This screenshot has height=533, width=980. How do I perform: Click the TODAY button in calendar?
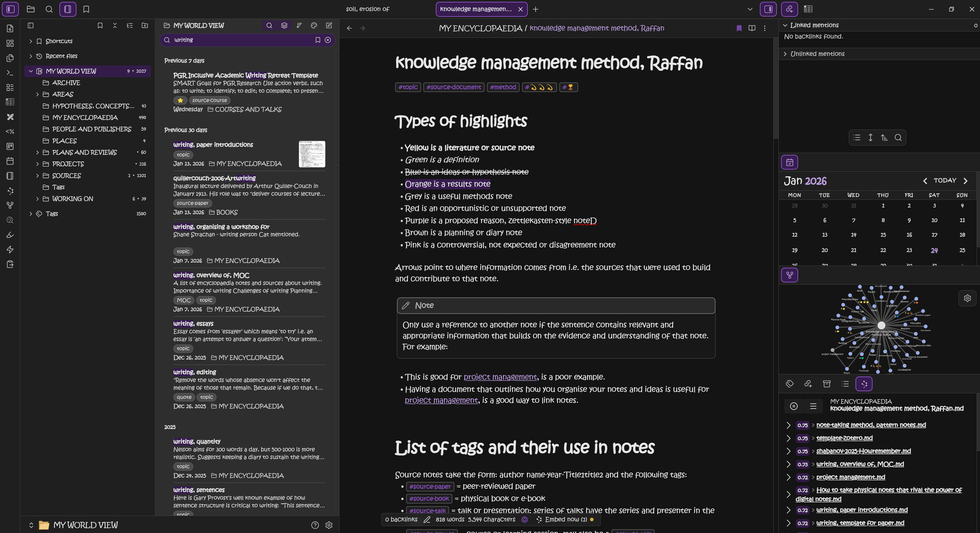click(x=945, y=180)
